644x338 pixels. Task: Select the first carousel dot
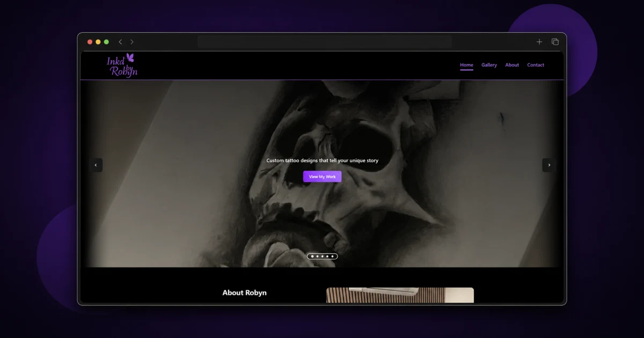pyautogui.click(x=312, y=256)
